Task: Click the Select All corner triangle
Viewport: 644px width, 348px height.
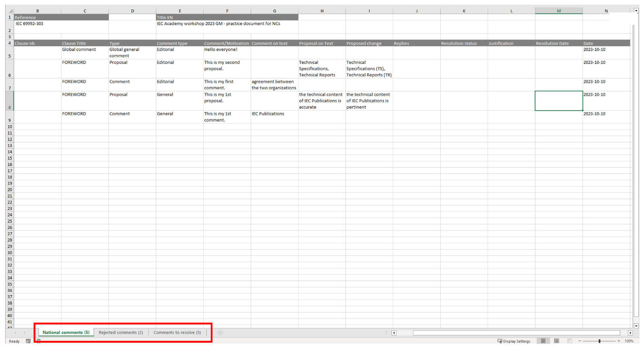Action: click(10, 11)
